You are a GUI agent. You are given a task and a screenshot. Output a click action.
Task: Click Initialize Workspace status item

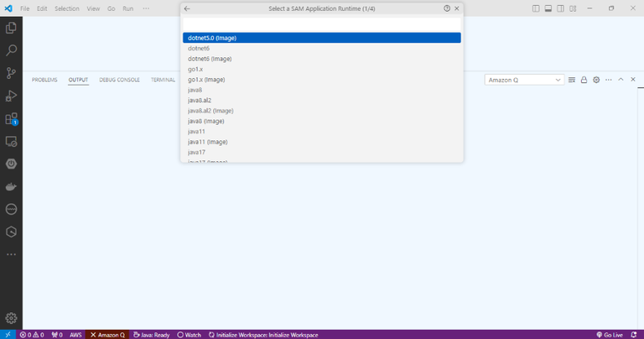pos(263,335)
